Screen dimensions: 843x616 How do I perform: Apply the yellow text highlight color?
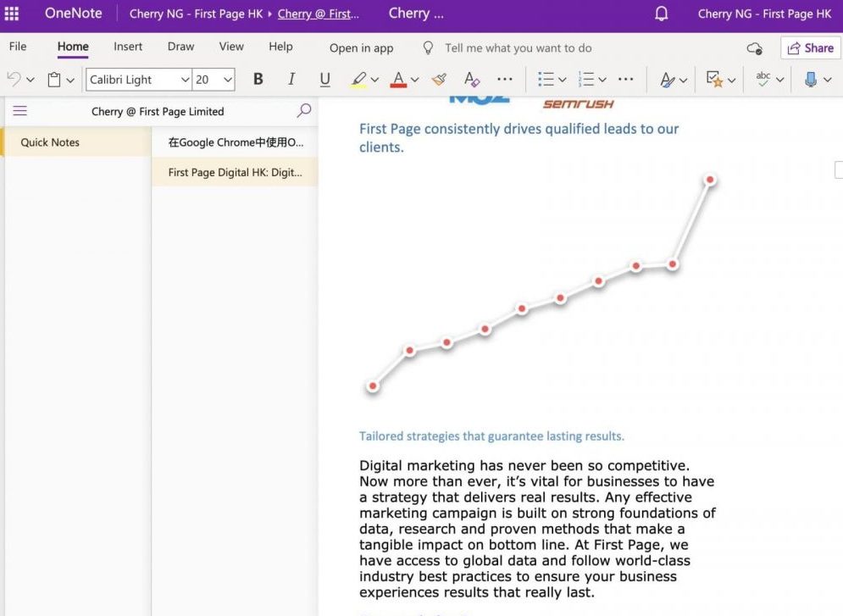[x=358, y=79]
